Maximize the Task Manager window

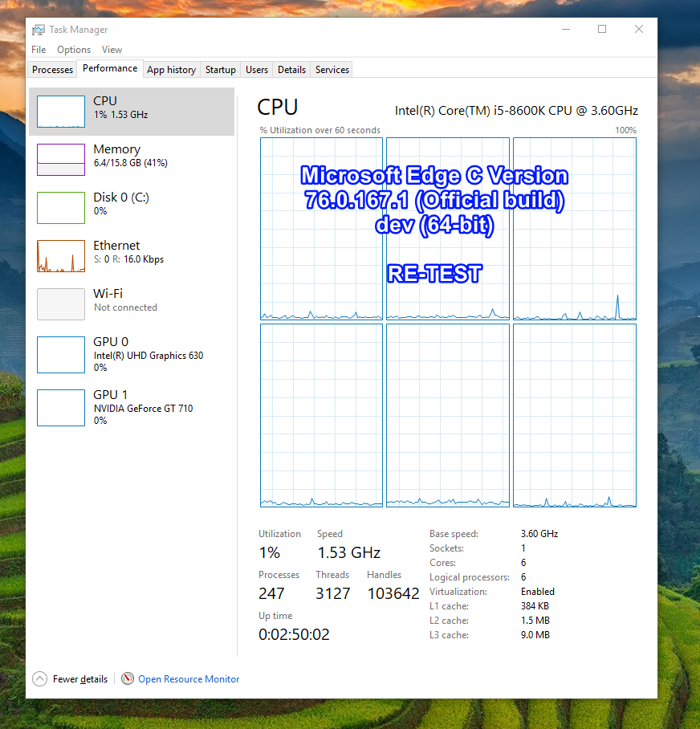click(602, 29)
